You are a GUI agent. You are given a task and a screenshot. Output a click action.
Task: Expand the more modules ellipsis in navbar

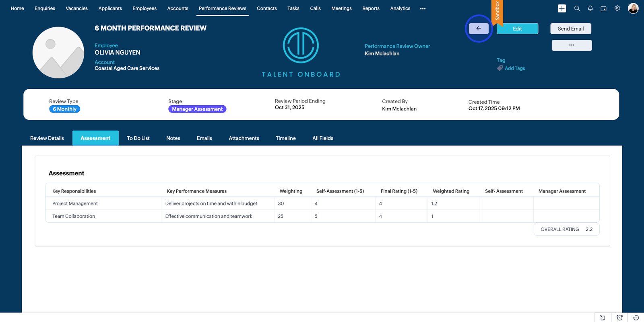pos(423,8)
